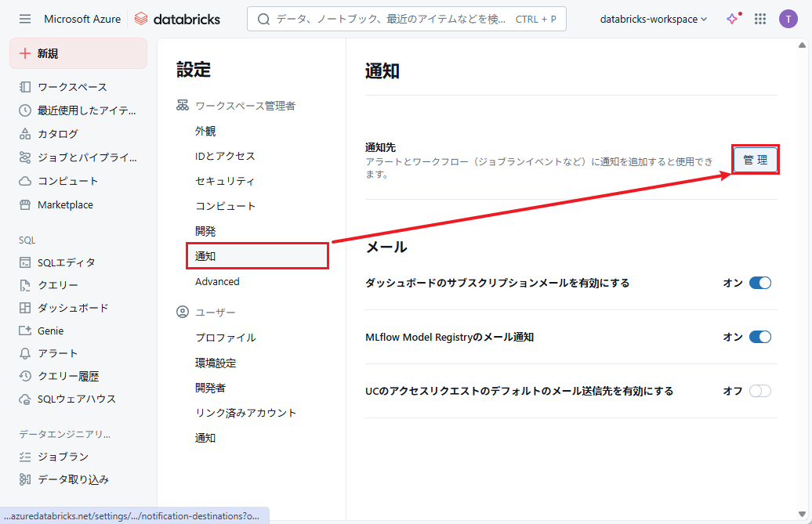Click the コンピュート cloud icon in the sidebar
This screenshot has height=524, width=812.
(25, 181)
